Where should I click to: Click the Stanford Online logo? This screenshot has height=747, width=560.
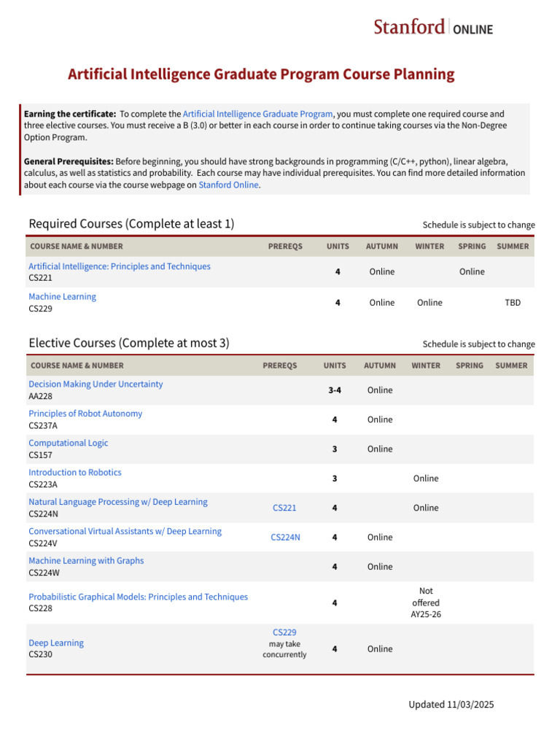(x=433, y=27)
